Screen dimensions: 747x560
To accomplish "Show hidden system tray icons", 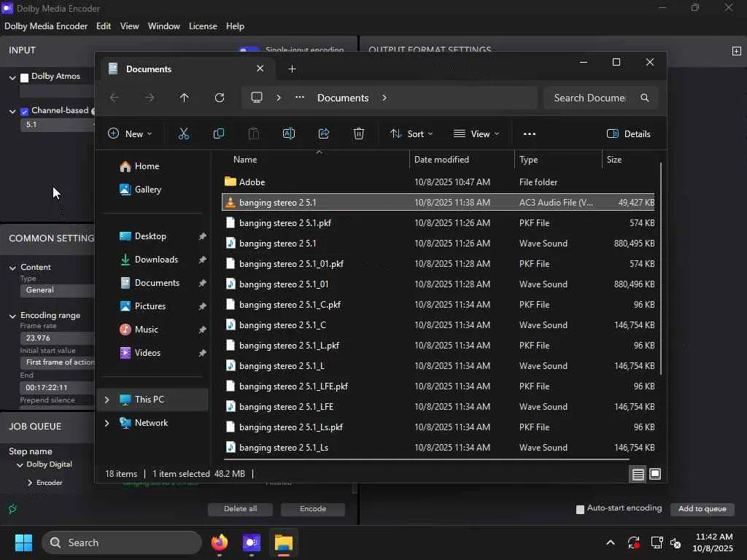I will tap(611, 542).
